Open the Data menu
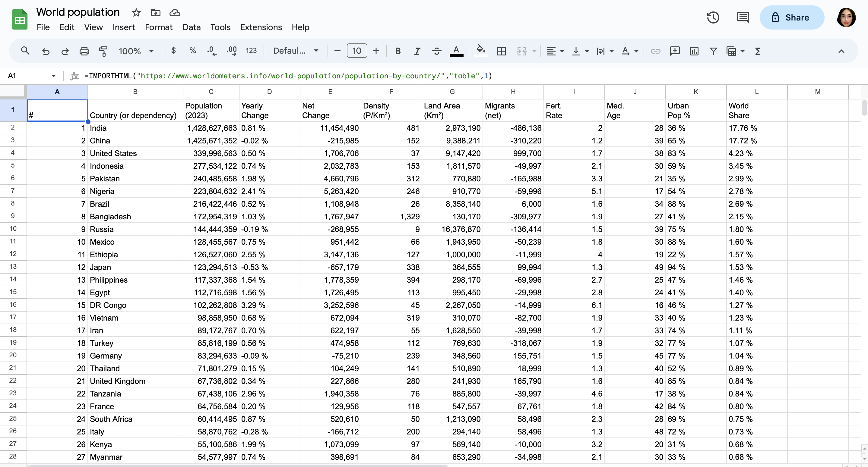Screen dimensions: 868x467 click(x=192, y=27)
